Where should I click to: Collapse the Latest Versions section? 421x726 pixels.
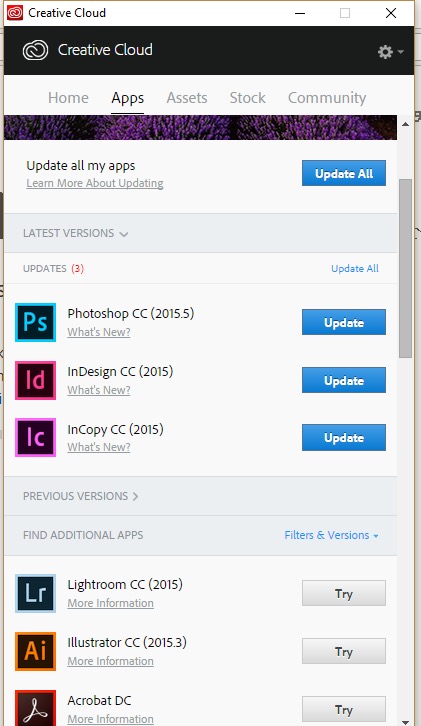[x=75, y=233]
